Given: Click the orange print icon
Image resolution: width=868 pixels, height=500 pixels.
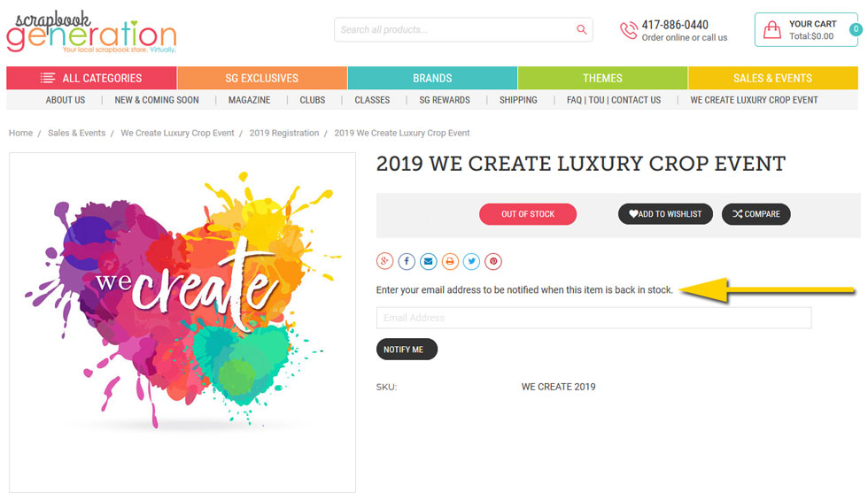Looking at the screenshot, I should click(450, 261).
